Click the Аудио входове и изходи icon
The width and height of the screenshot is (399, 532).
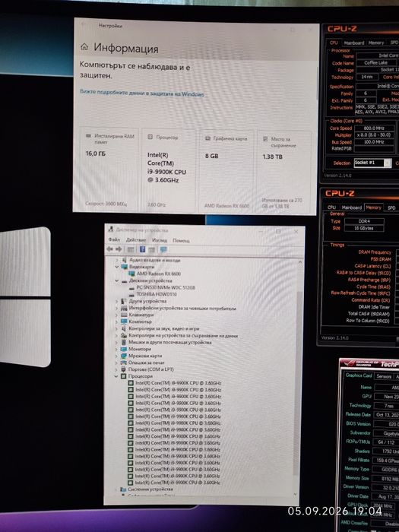(125, 260)
